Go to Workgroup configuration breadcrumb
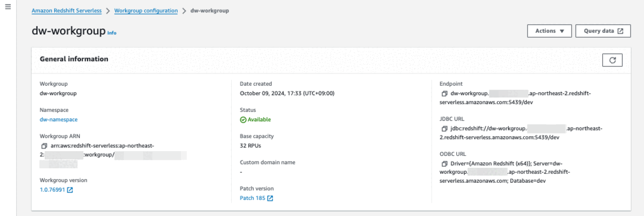The height and width of the screenshot is (216, 644). coord(146,11)
